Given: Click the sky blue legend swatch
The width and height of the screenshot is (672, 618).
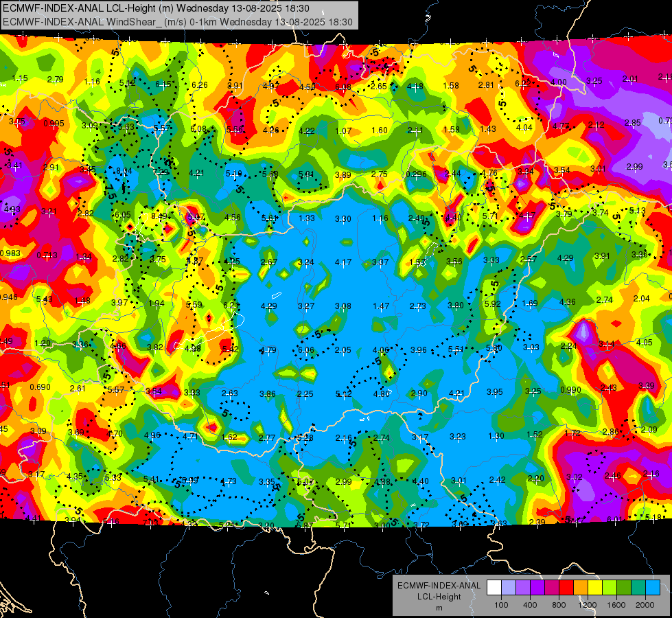Looking at the screenshot, I should tap(653, 588).
